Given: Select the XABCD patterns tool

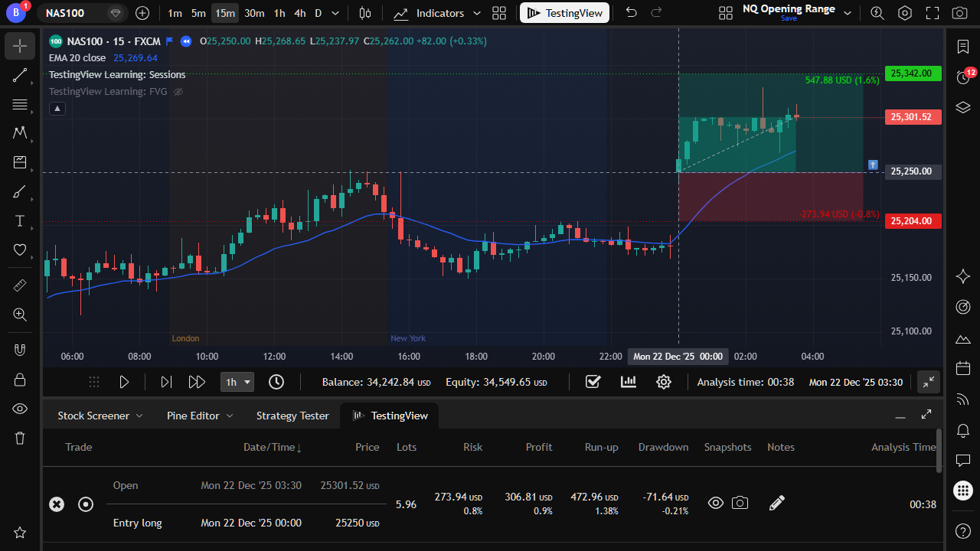Looking at the screenshot, I should tap(20, 133).
